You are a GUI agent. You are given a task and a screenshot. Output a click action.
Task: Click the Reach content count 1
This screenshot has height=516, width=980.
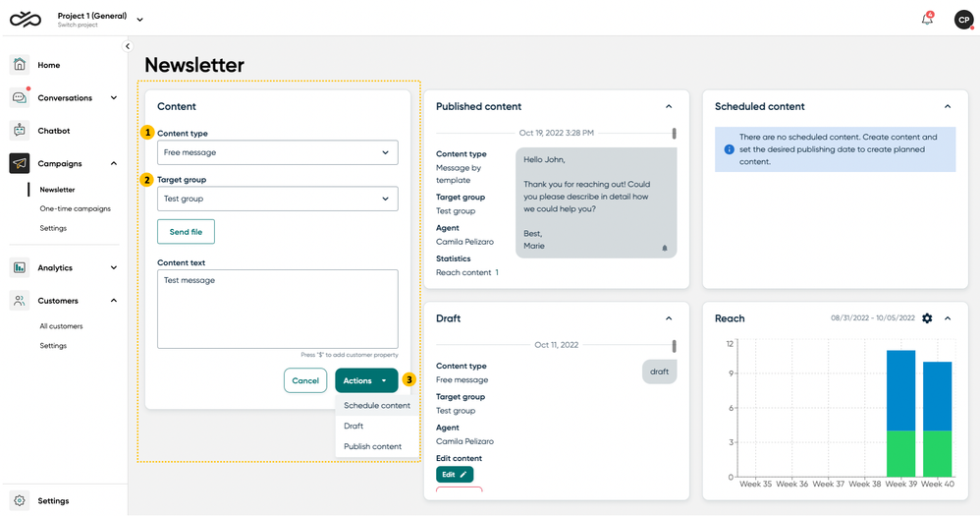pyautogui.click(x=497, y=272)
